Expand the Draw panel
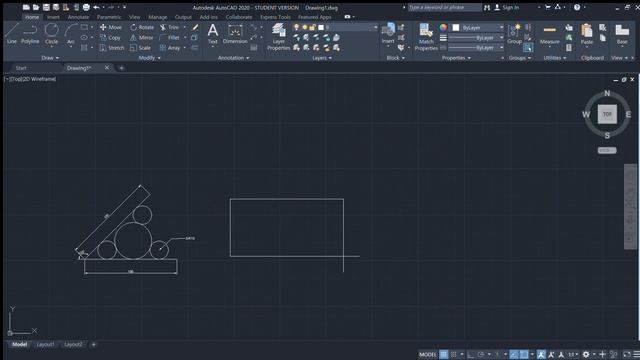The width and height of the screenshot is (640, 360). [x=50, y=58]
